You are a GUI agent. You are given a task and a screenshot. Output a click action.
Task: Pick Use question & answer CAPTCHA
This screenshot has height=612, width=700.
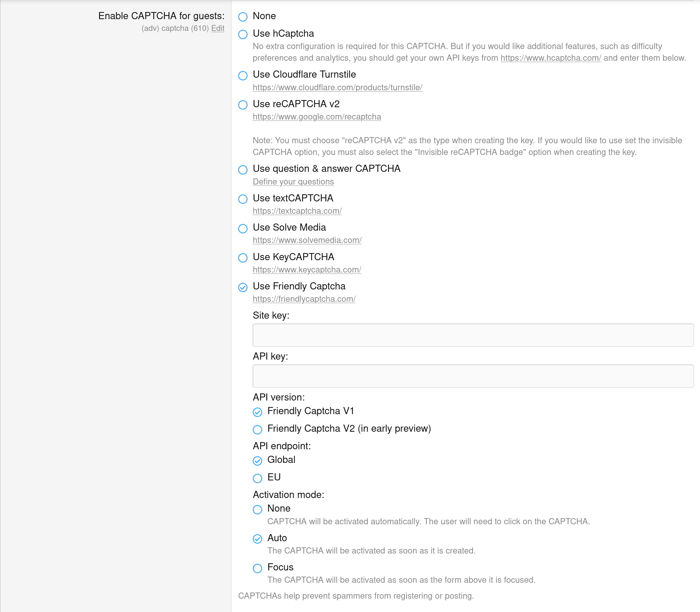click(243, 169)
